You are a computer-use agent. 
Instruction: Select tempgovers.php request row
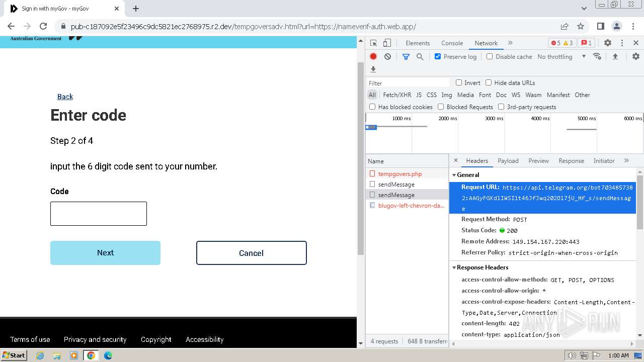(407, 174)
